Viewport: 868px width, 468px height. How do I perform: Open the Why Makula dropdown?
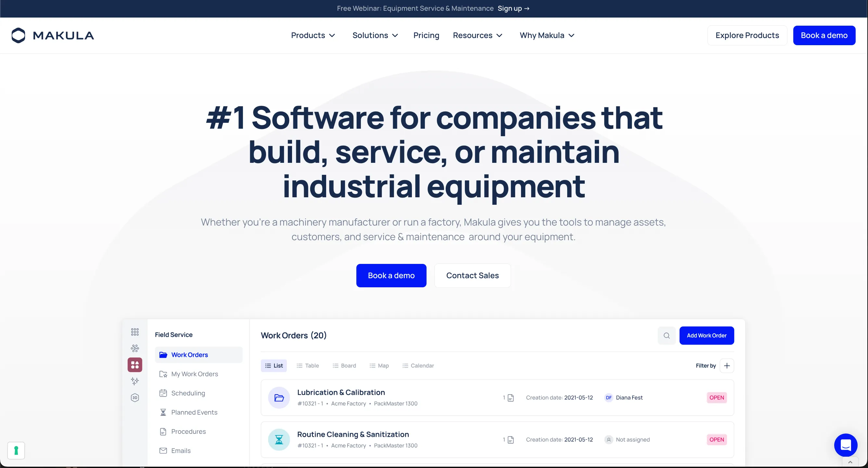tap(546, 35)
